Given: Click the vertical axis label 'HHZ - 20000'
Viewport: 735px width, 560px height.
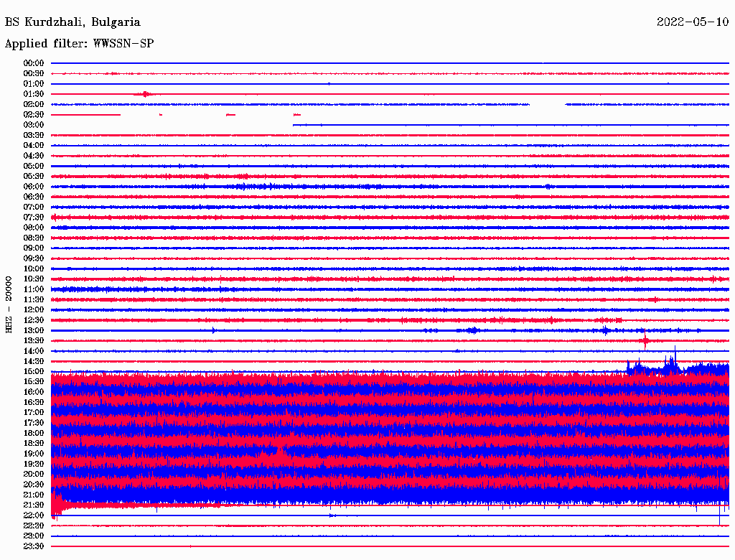Looking at the screenshot, I should pyautogui.click(x=9, y=304).
